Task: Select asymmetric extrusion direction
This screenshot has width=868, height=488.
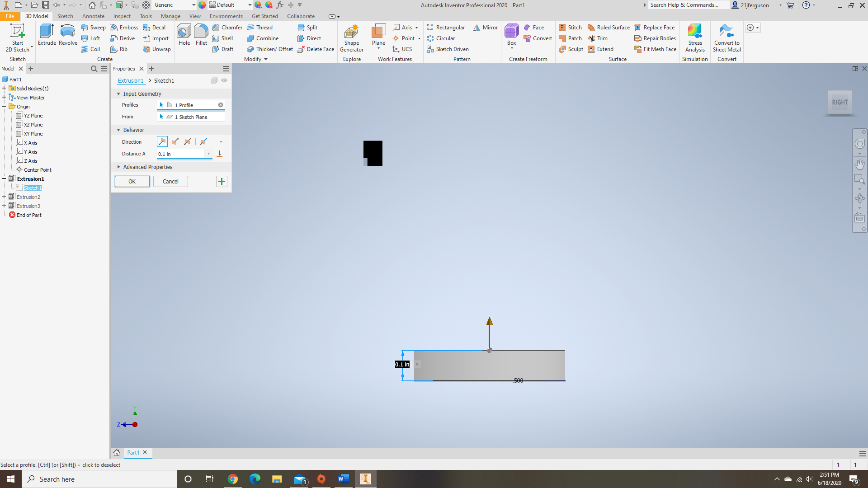Action: pyautogui.click(x=203, y=142)
